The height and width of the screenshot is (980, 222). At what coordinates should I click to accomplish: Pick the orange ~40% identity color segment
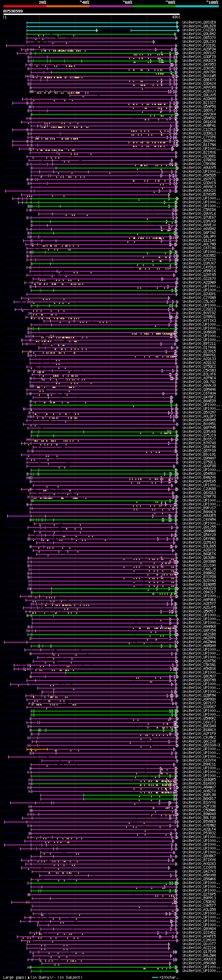pos(68,6)
